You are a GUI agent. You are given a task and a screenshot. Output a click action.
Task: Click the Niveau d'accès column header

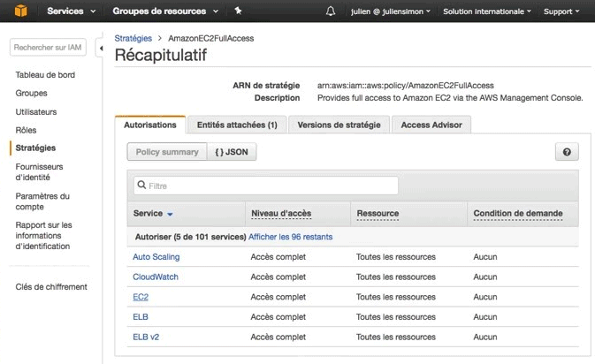(281, 214)
